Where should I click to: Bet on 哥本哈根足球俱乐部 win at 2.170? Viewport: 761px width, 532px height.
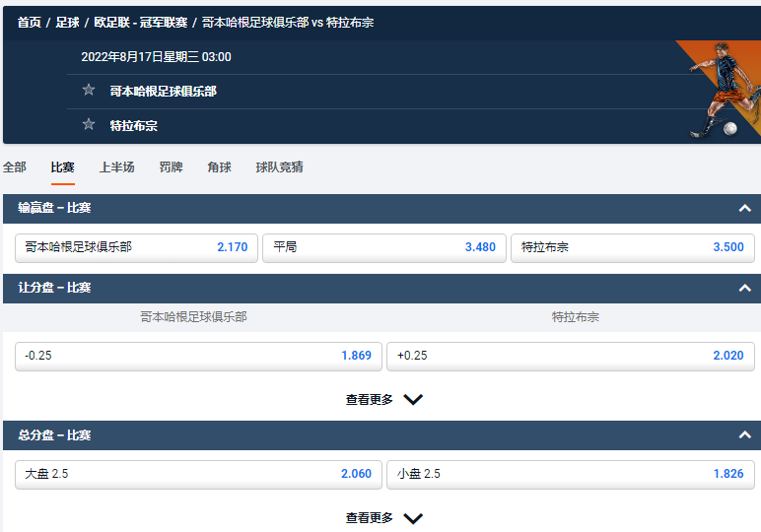click(x=136, y=247)
